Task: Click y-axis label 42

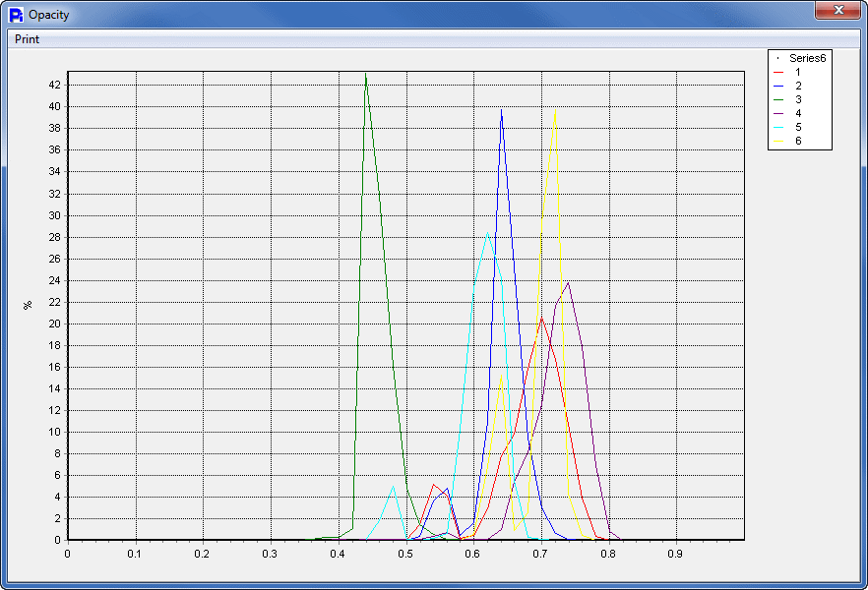Action: [55, 85]
